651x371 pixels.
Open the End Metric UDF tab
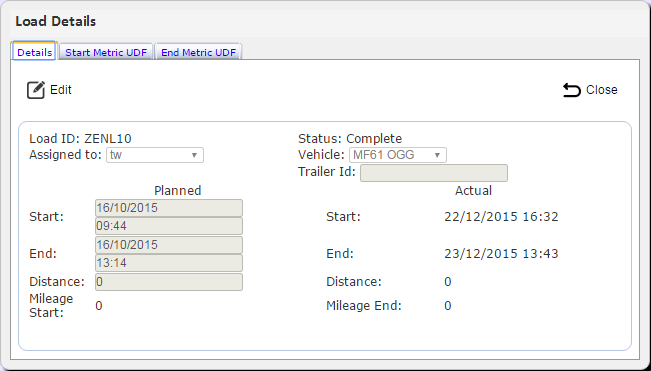coord(198,52)
